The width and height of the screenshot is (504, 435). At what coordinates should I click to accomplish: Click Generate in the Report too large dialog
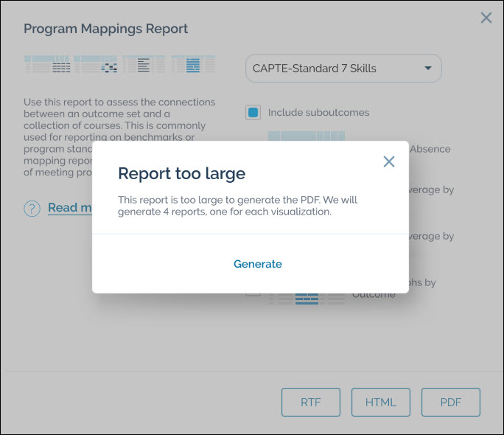click(x=257, y=264)
